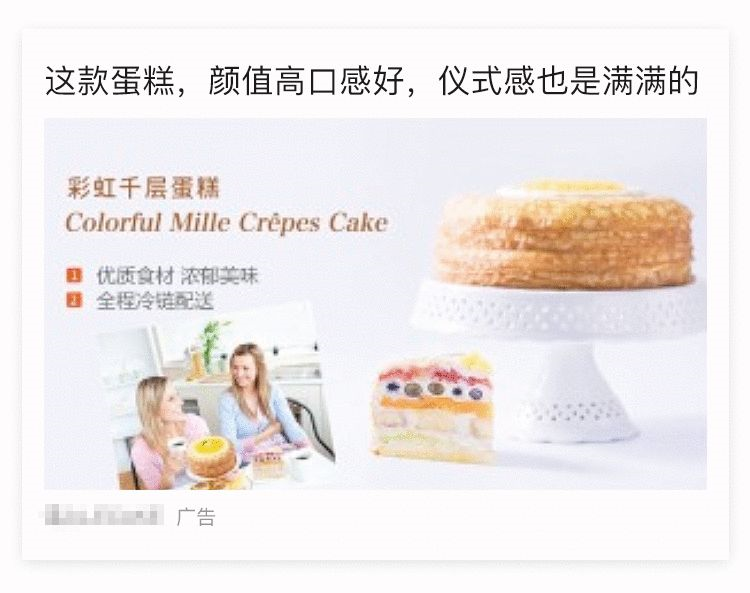This screenshot has width=750, height=593.
Task: Click the green plant in the kitchen photo
Action: [x=211, y=342]
